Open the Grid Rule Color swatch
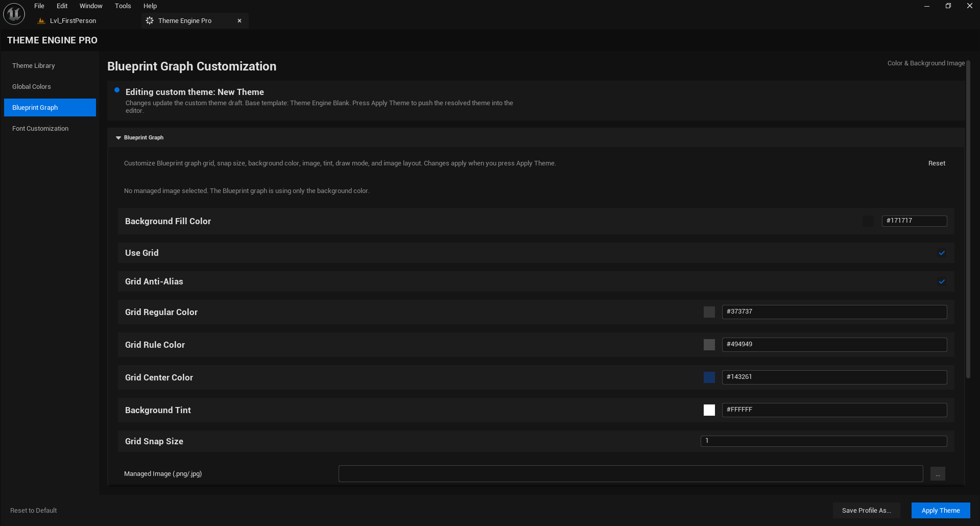 (709, 345)
